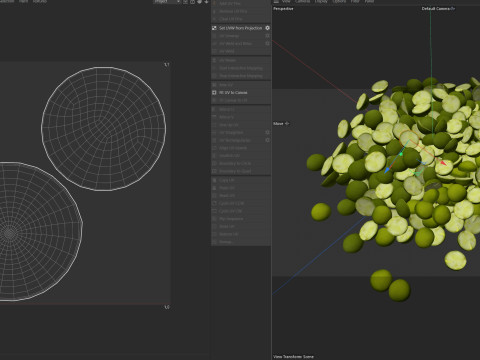Open options gear on UV Unwrap row

pyautogui.click(x=267, y=36)
